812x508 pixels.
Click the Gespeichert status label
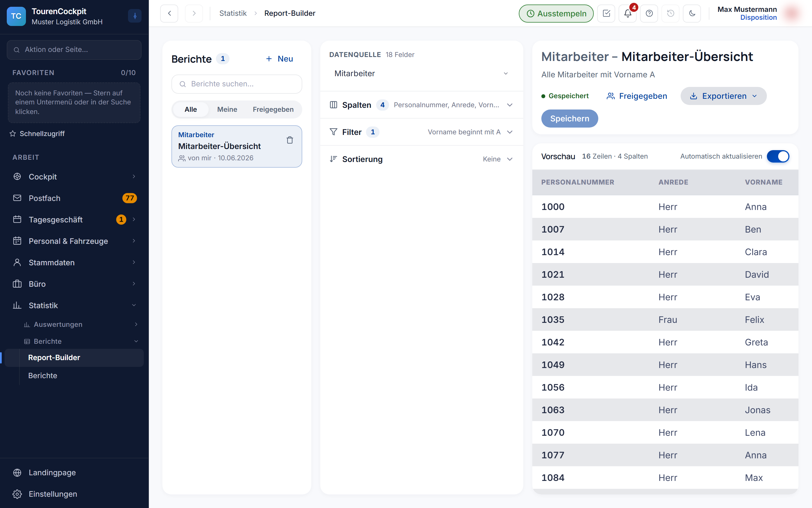565,96
